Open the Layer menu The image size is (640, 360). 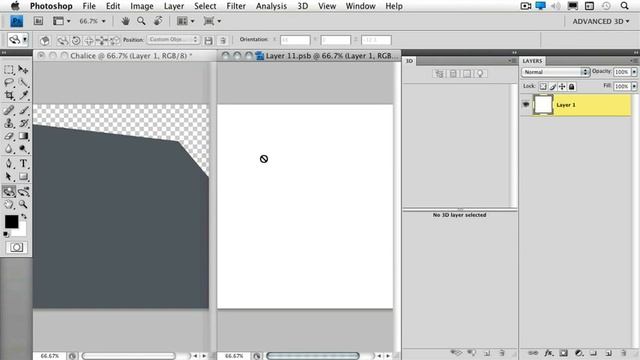pyautogui.click(x=173, y=6)
